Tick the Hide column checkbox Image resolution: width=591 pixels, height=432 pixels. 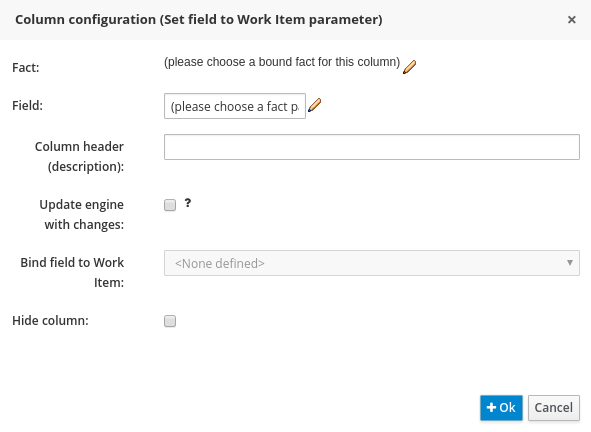click(170, 321)
